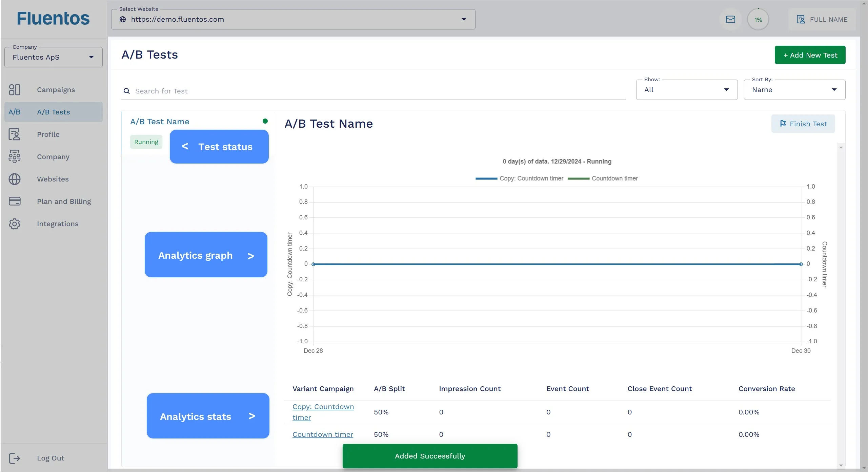Open the Sort By dropdown menu
868x472 pixels.
point(793,89)
